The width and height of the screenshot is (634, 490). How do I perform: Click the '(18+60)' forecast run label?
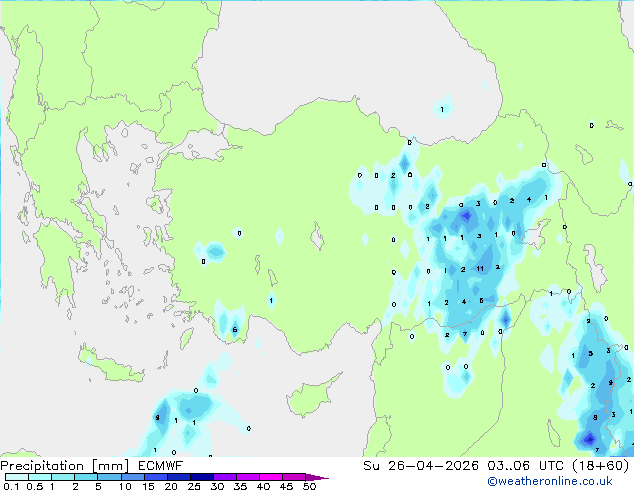pos(601,466)
